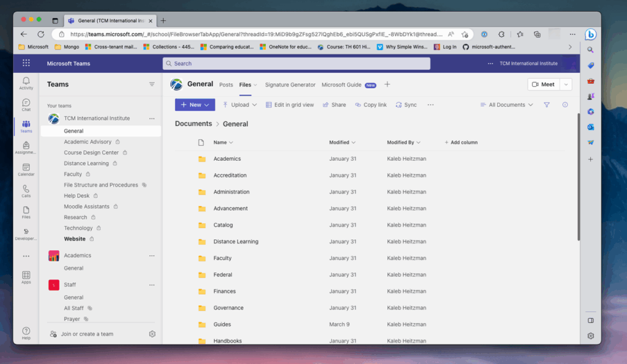The height and width of the screenshot is (364, 627).
Task: Open Chat in the left rail
Action: [x=26, y=105]
